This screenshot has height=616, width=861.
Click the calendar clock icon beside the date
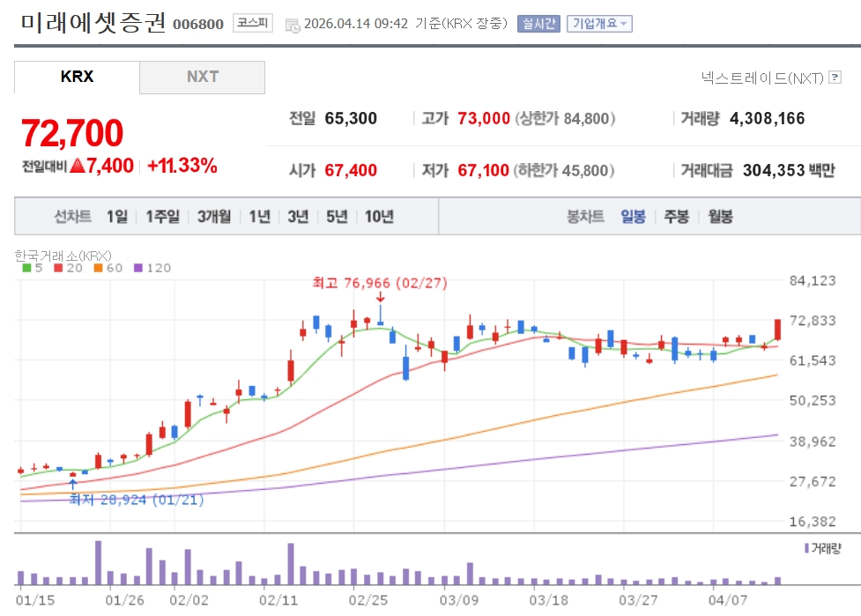pyautogui.click(x=293, y=25)
